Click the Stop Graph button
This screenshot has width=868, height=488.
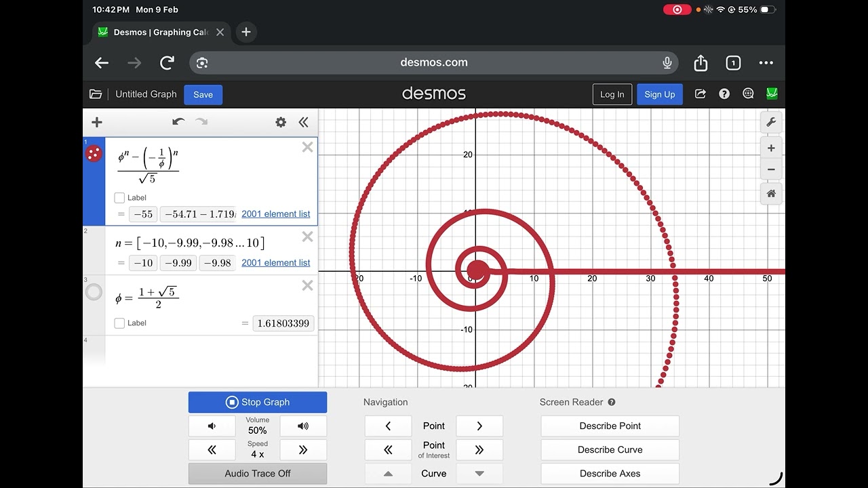pos(258,402)
